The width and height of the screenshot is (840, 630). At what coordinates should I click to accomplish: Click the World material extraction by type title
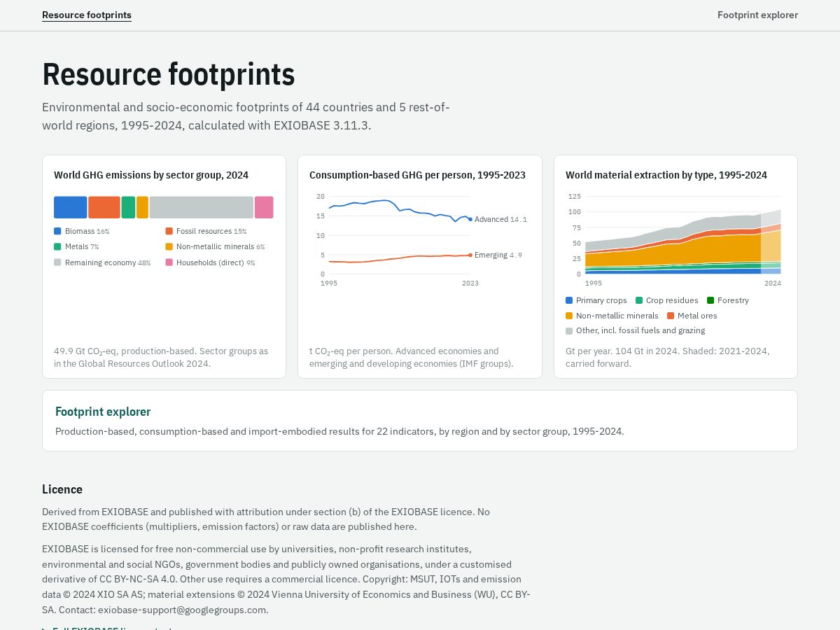(x=666, y=175)
